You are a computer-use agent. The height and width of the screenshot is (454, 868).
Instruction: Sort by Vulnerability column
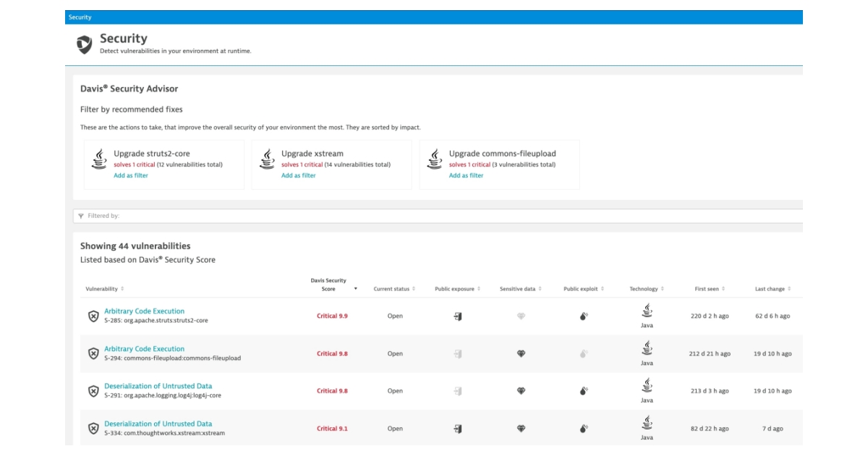coord(105,289)
